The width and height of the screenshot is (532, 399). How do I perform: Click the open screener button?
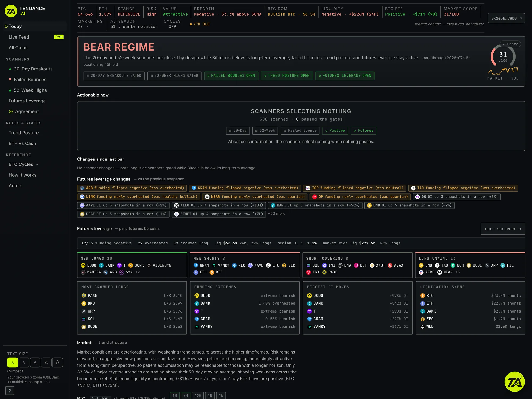pyautogui.click(x=503, y=229)
